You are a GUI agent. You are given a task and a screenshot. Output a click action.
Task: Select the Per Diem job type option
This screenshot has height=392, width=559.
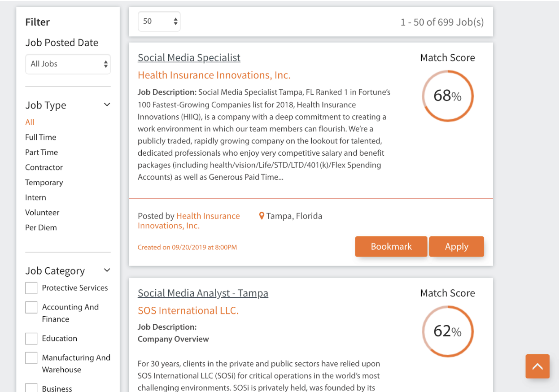(41, 227)
